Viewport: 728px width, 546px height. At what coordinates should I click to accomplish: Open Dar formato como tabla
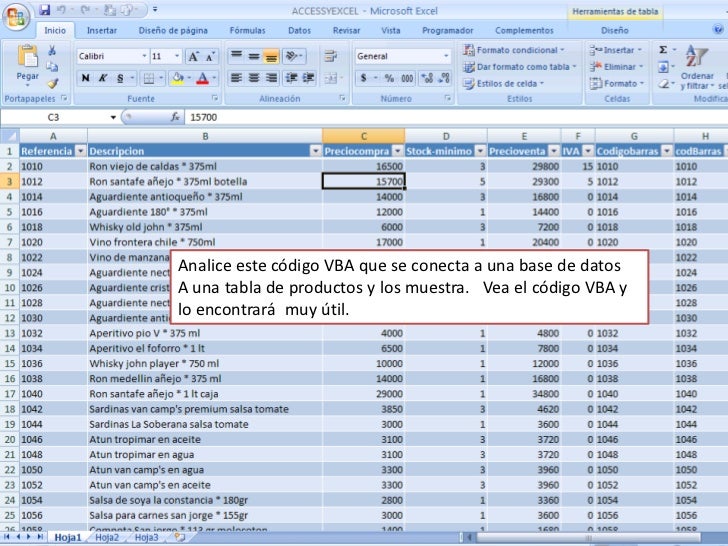coord(520,67)
